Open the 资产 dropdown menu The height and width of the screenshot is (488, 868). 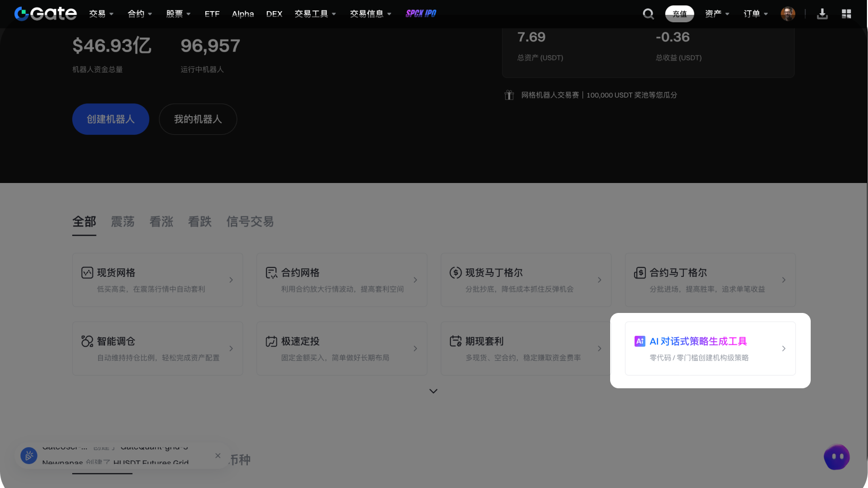coord(717,14)
